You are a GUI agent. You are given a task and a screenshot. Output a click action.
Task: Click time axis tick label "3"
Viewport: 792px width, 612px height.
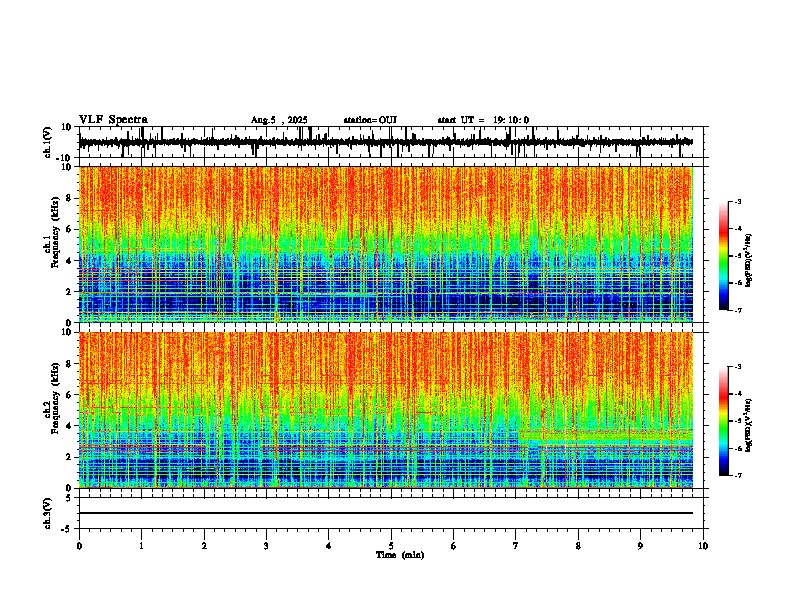click(x=266, y=546)
